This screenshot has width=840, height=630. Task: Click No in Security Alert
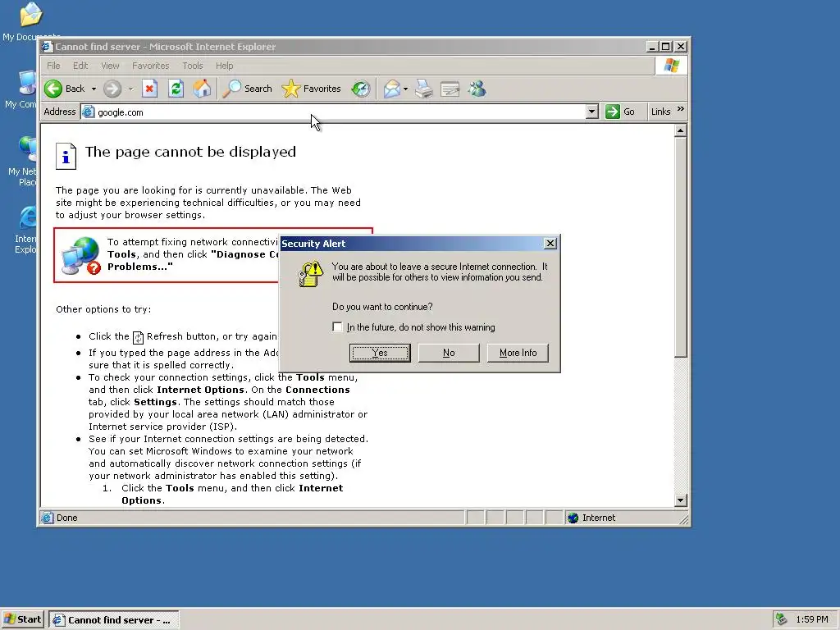[x=449, y=353]
